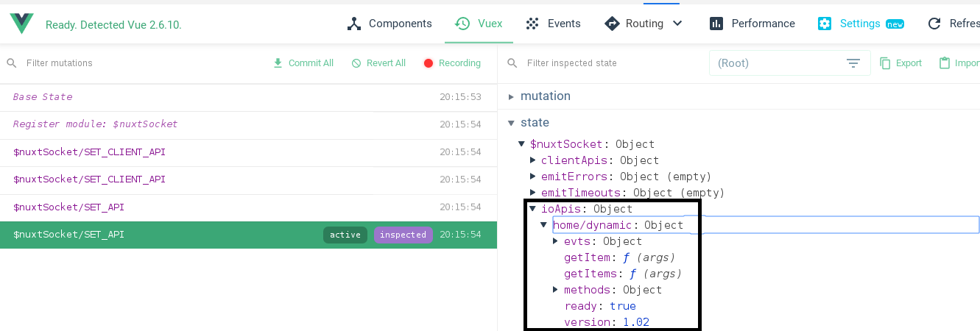The height and width of the screenshot is (331, 980).
Task: Click the Export clipboard icon
Action: 886,63
